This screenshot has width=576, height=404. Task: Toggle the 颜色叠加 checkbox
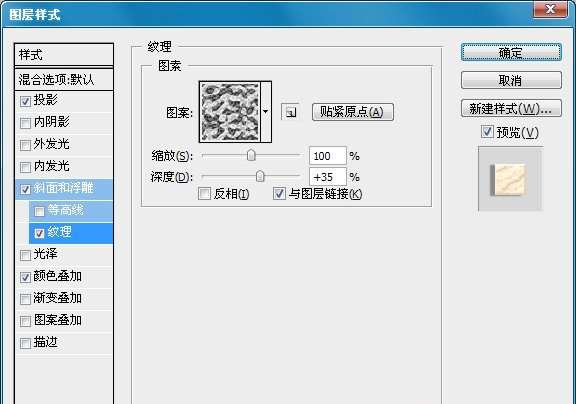pyautogui.click(x=25, y=277)
